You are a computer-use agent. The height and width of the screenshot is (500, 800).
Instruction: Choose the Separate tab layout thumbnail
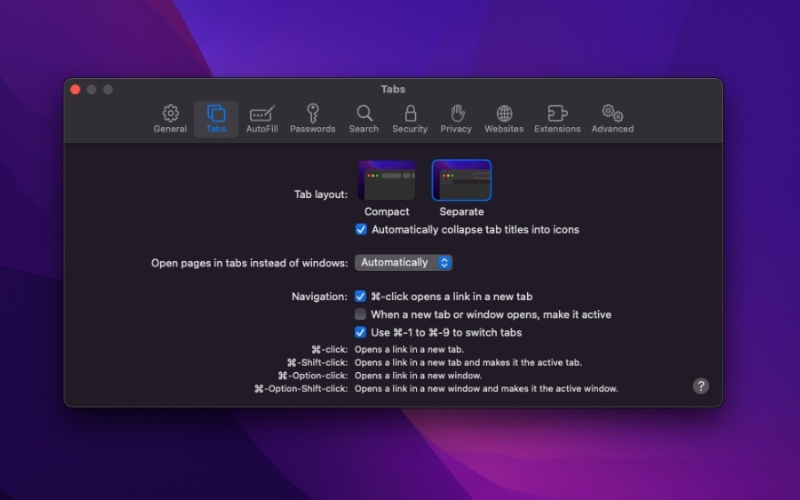click(x=461, y=181)
